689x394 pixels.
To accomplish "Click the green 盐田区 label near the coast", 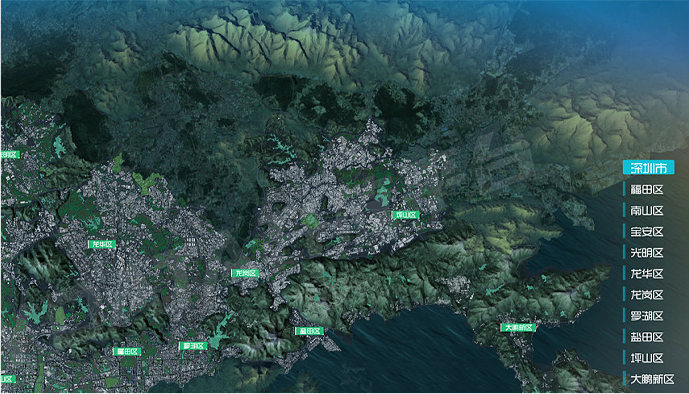I will [309, 331].
